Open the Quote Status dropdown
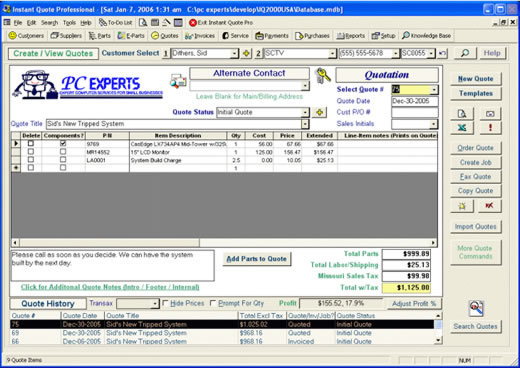This screenshot has height=368, width=520. point(305,112)
